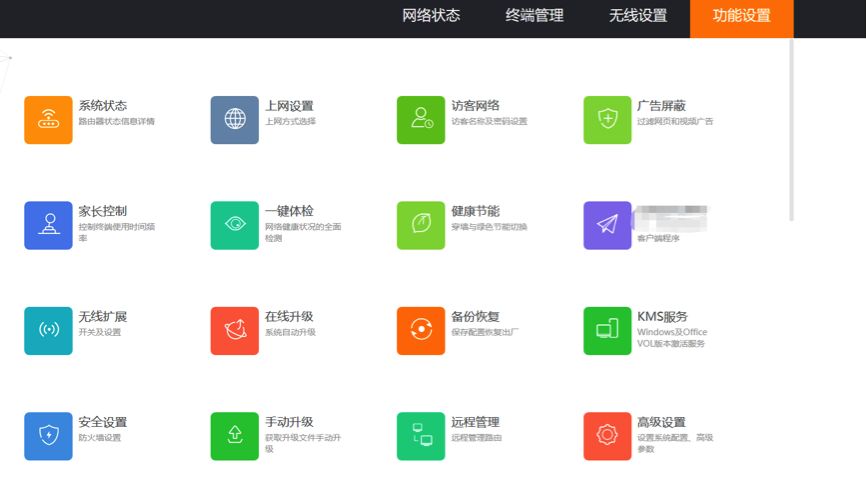Click the 访客网络 title link
Viewport: 866px width, 486px height.
476,105
